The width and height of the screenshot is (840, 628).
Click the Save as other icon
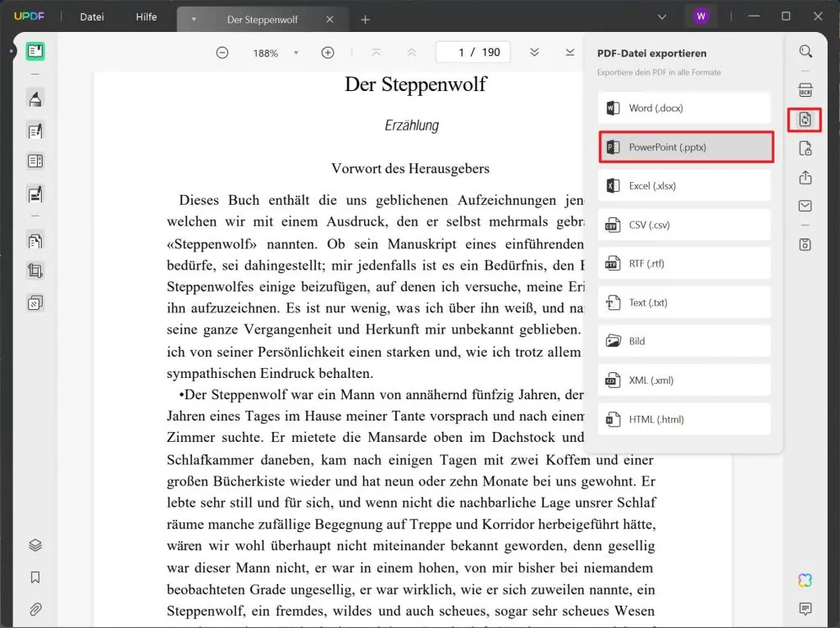point(806,244)
